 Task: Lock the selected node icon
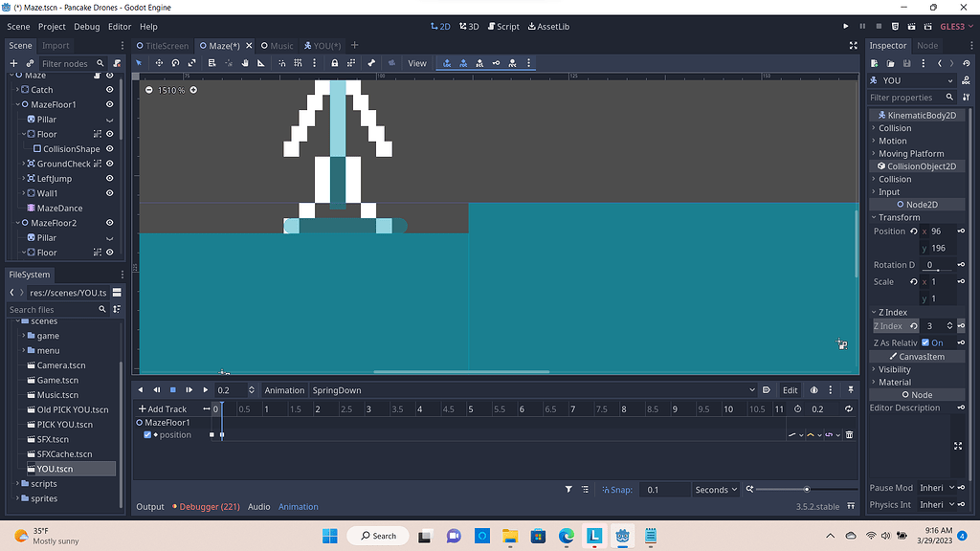point(334,63)
